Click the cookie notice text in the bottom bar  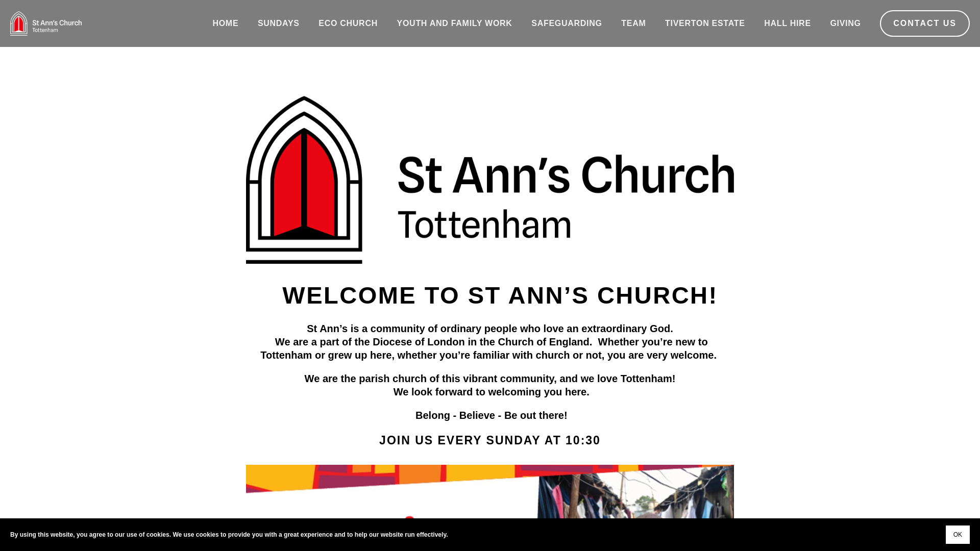[x=229, y=535]
